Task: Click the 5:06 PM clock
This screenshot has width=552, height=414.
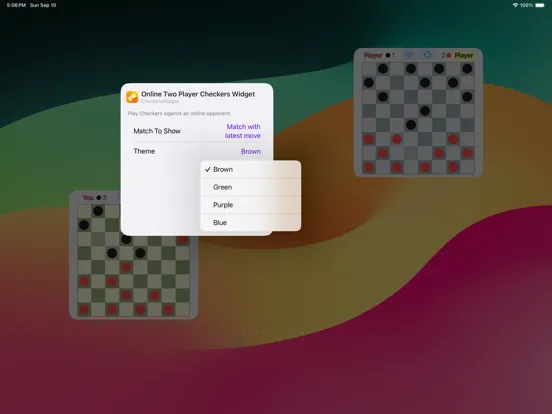Action: coord(16,5)
